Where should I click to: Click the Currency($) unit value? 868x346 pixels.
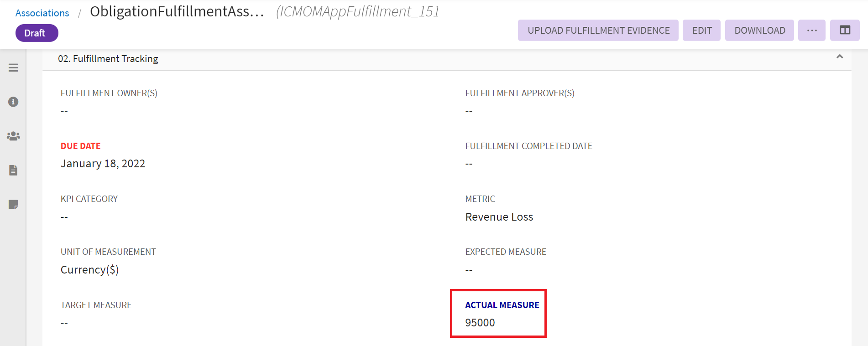pyautogui.click(x=89, y=270)
